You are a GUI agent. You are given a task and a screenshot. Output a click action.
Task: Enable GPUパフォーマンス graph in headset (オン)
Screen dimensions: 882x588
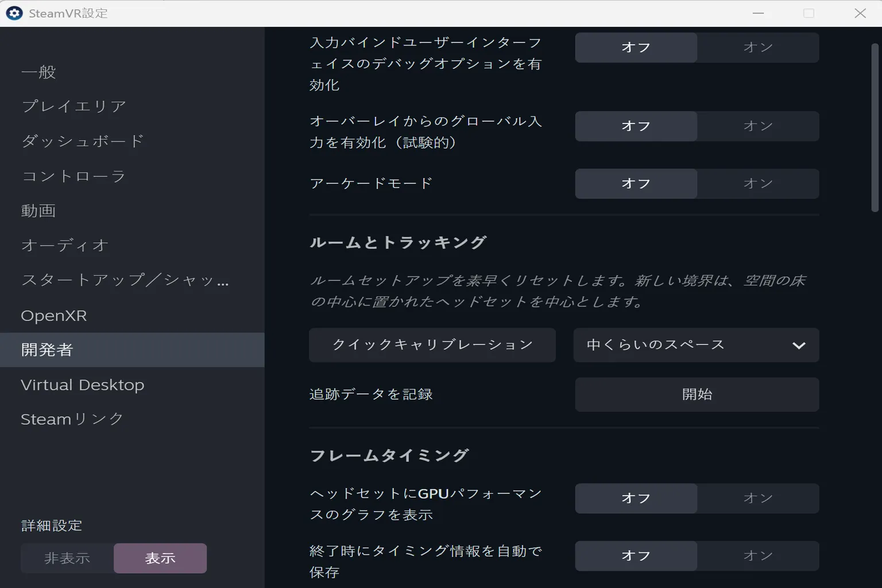tap(758, 498)
